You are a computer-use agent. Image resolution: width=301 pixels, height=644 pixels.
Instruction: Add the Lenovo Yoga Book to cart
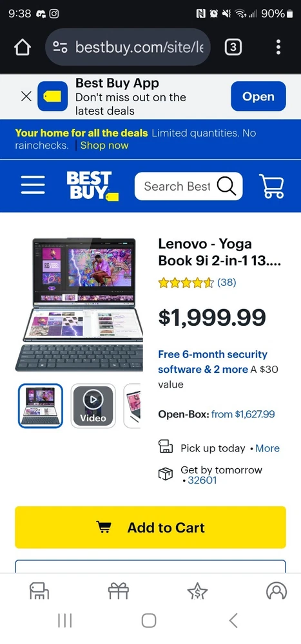coord(151,527)
